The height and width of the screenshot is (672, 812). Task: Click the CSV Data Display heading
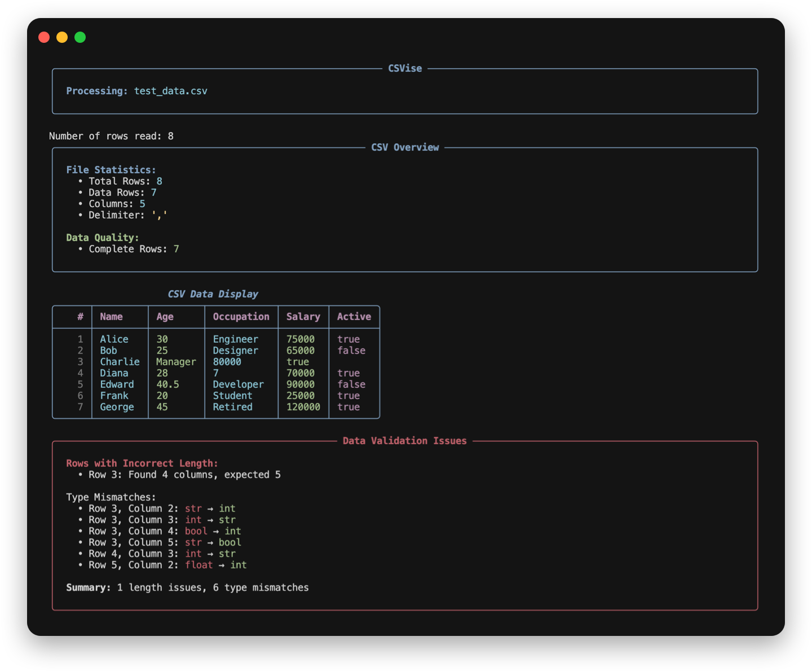click(213, 294)
